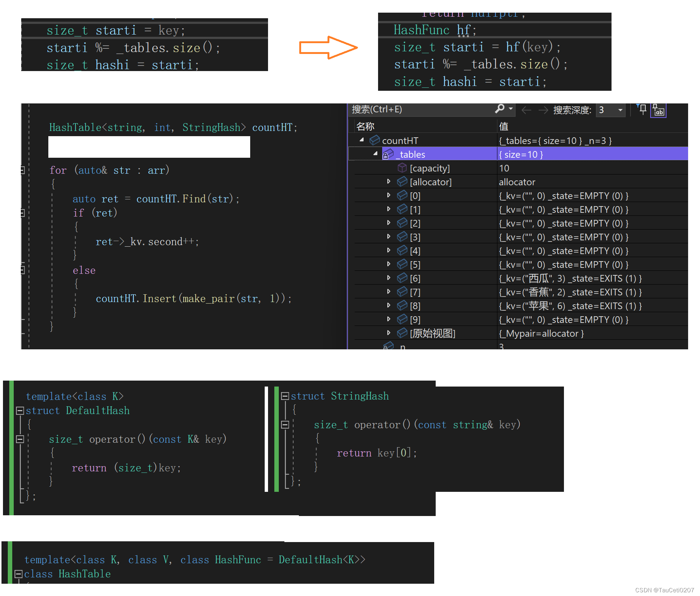Click the countHT object cube icon
Viewport: 700px width, 596px height.
click(374, 140)
